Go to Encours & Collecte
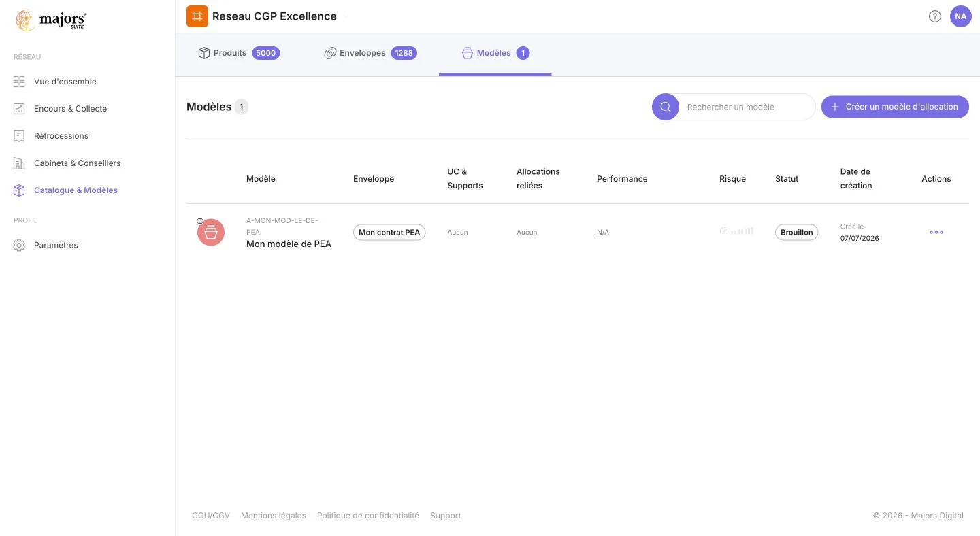 pos(71,109)
